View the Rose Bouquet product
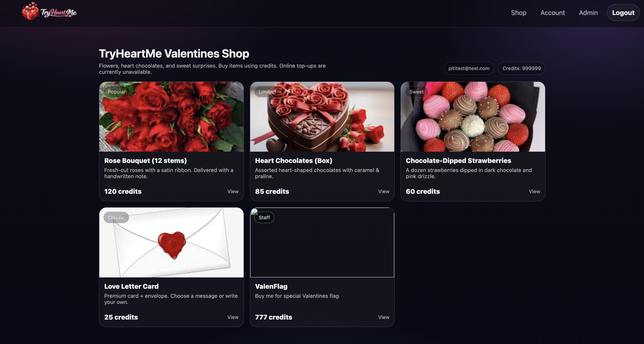The image size is (644, 344). [233, 191]
